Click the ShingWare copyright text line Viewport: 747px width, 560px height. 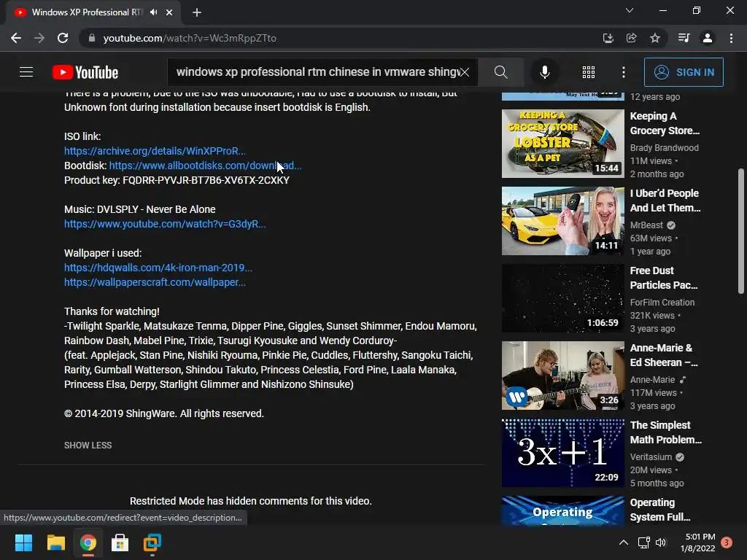pyautogui.click(x=164, y=414)
